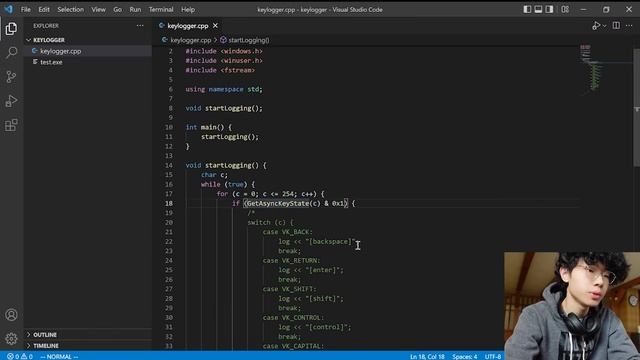Open the Accounts menu icon

coord(11,315)
